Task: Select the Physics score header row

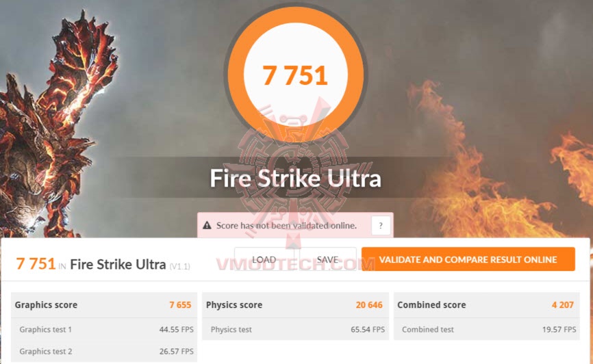Action: click(295, 304)
